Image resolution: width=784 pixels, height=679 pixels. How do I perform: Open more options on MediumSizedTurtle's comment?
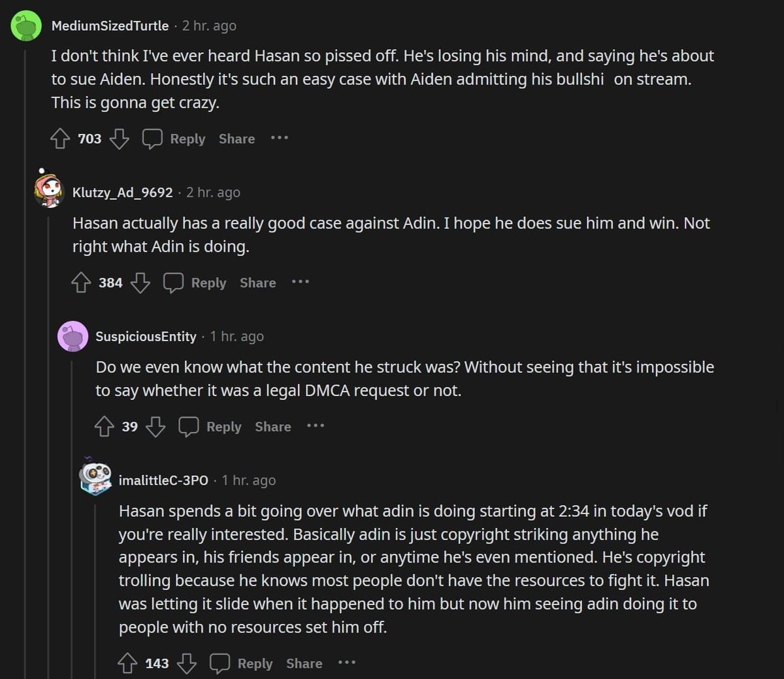pyautogui.click(x=280, y=138)
